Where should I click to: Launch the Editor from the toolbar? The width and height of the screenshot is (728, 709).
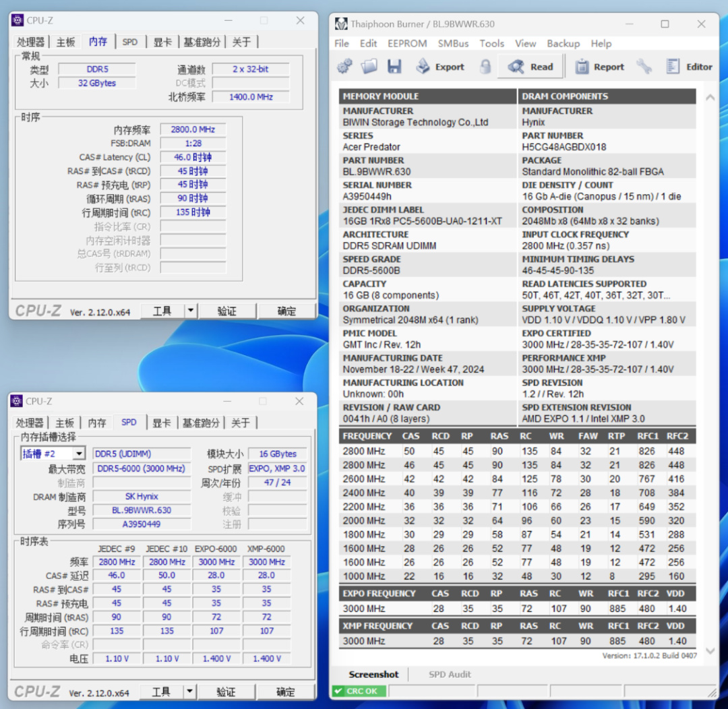coord(689,67)
